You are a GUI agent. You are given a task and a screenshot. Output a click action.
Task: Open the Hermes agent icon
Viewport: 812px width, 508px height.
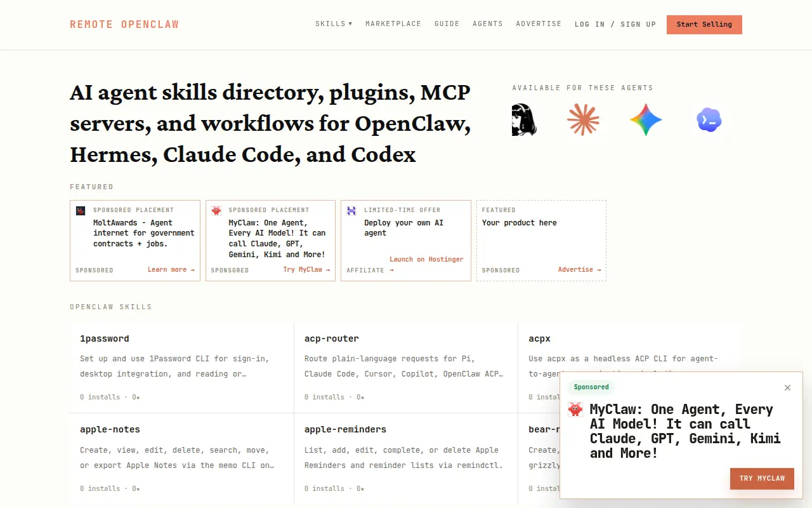(524, 119)
